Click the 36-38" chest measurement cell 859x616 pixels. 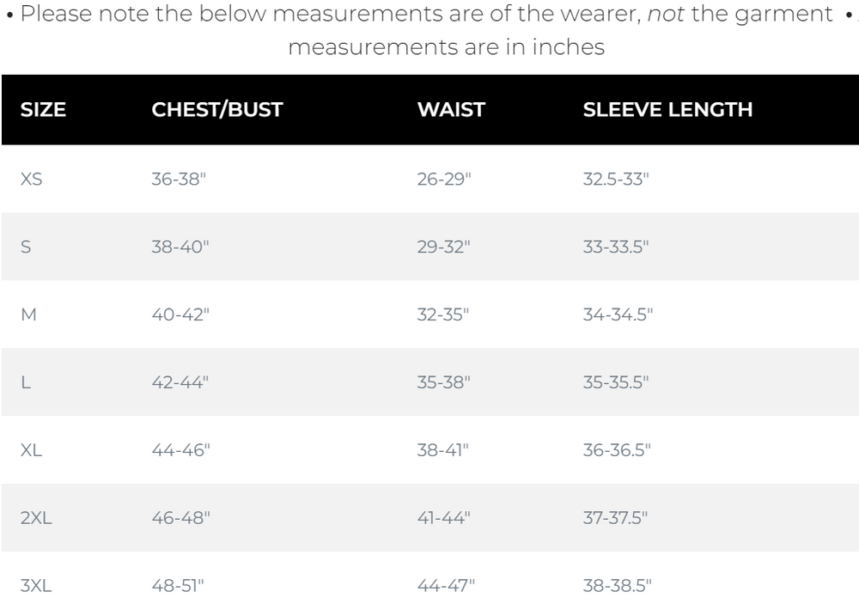[x=179, y=179]
